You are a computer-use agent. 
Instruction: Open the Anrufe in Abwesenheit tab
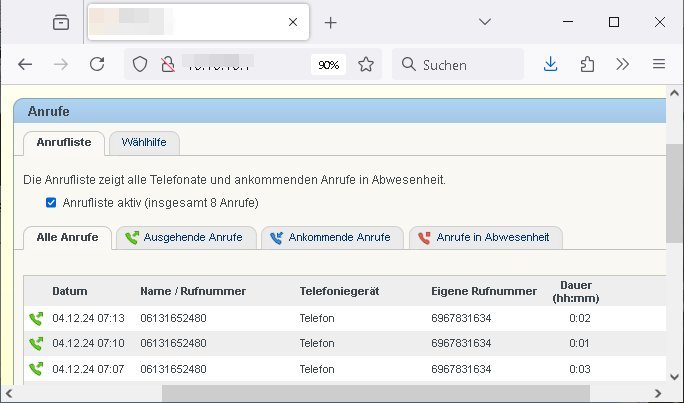point(485,238)
